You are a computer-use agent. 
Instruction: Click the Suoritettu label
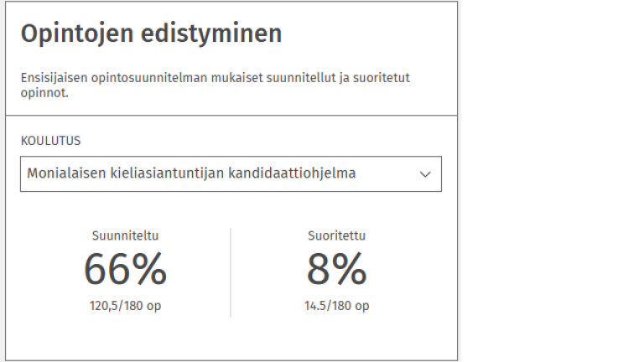(x=336, y=236)
